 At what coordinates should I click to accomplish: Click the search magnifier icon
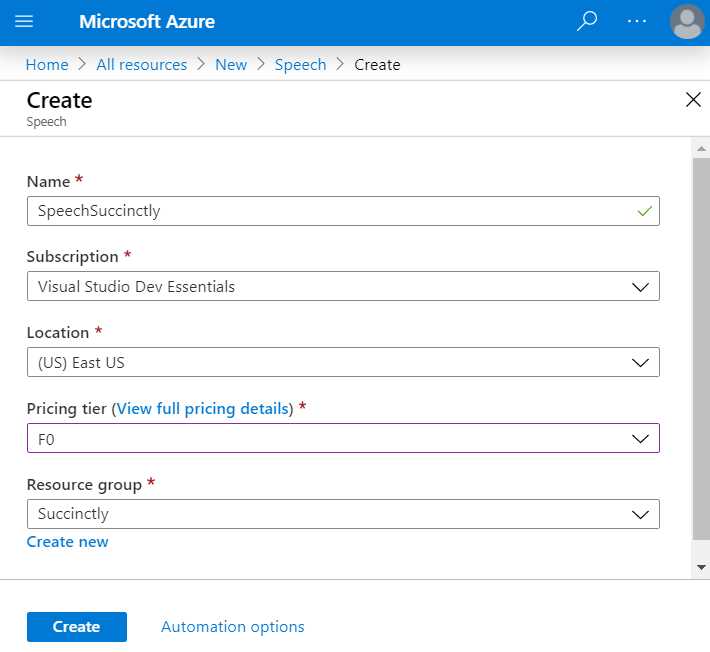587,21
